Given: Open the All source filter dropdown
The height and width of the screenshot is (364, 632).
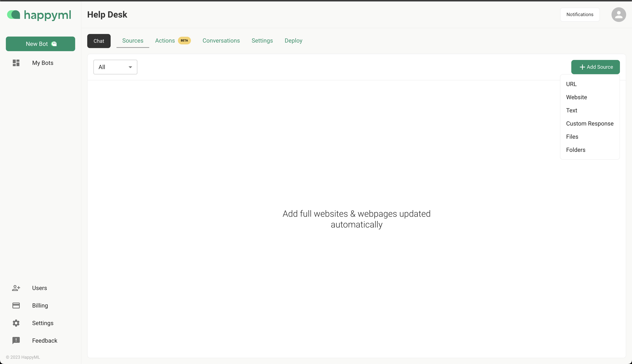Looking at the screenshot, I should pos(115,67).
